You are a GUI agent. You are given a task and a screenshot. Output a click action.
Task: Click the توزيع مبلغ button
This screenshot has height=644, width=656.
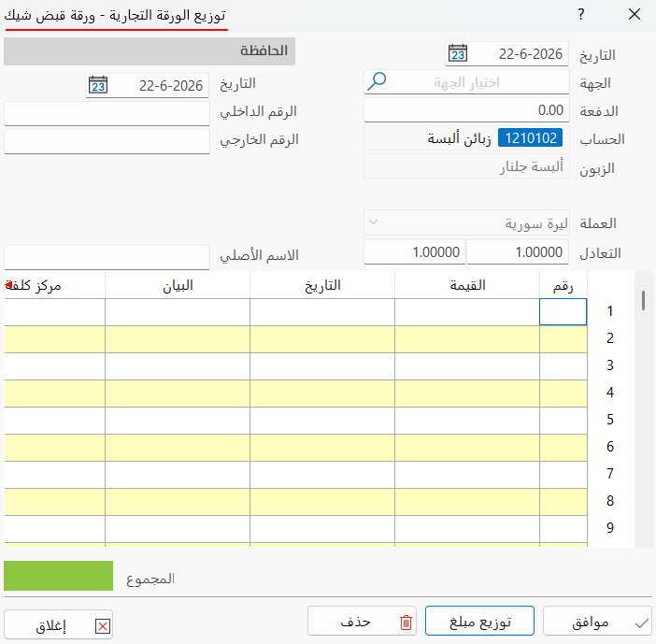click(479, 621)
